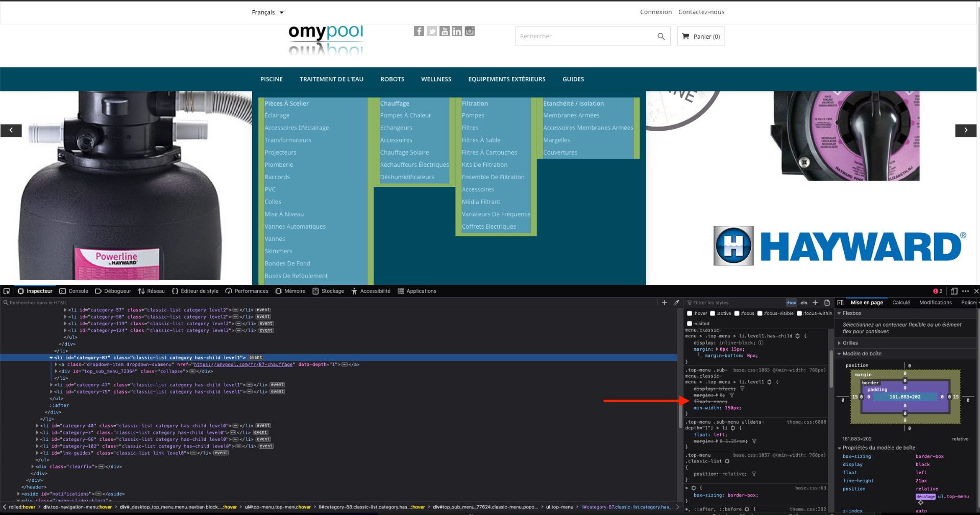Switch to the Console tab

73,291
